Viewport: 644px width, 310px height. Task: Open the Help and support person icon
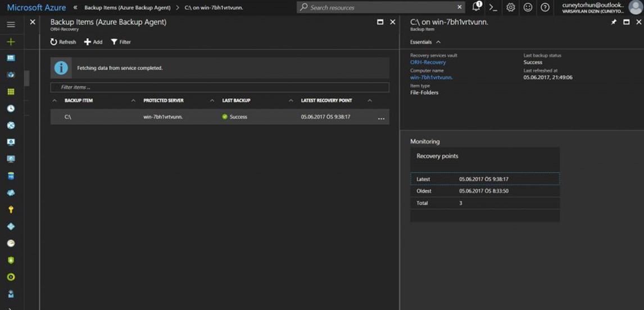point(11,294)
